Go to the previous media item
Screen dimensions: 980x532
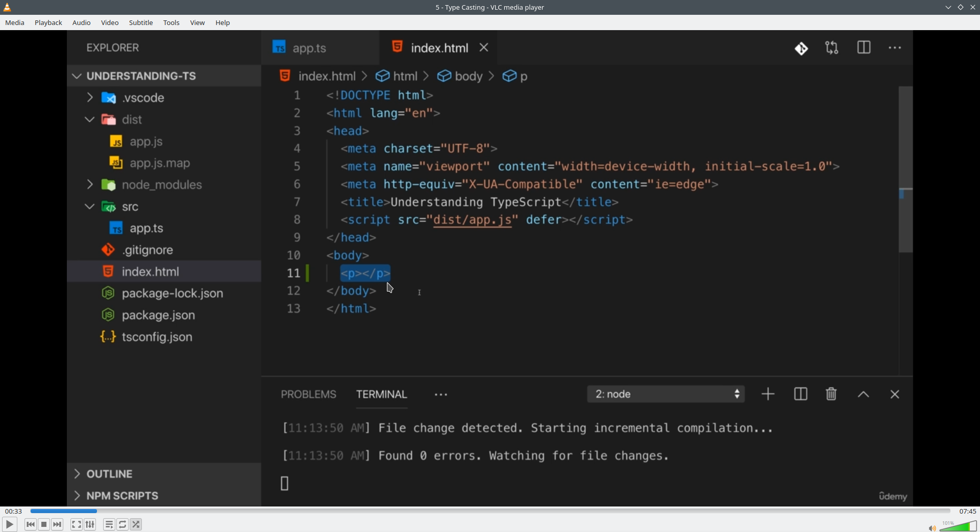[31, 524]
